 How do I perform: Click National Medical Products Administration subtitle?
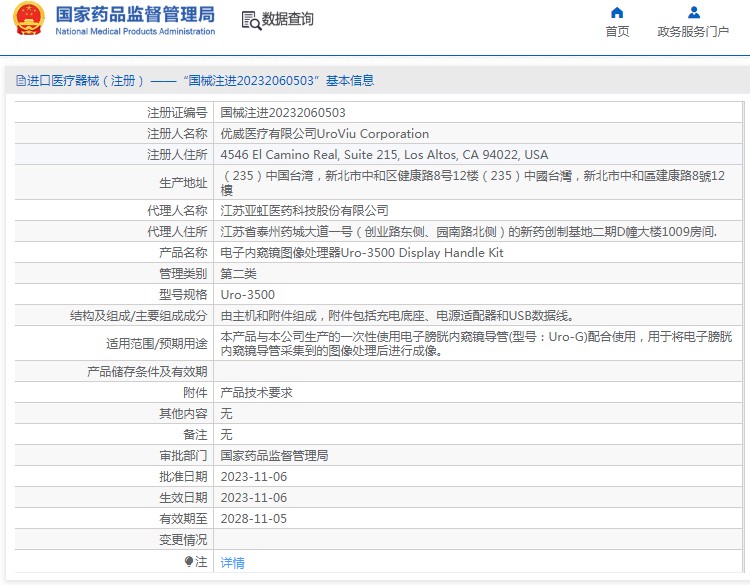click(x=135, y=32)
